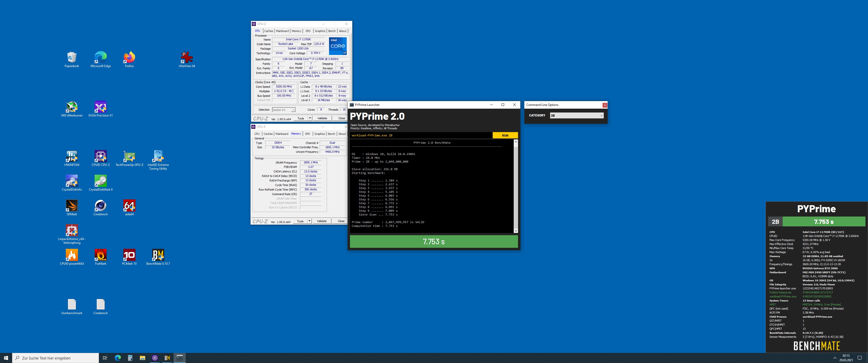The width and height of the screenshot is (868, 363).
Task: Open Intel Extreme Tuning Utility icon
Action: click(x=158, y=160)
